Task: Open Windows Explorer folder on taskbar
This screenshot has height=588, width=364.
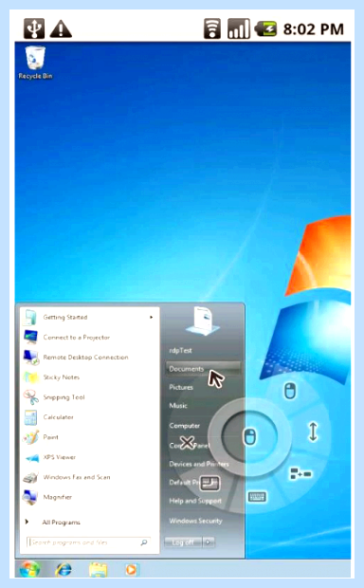Action: (98, 570)
